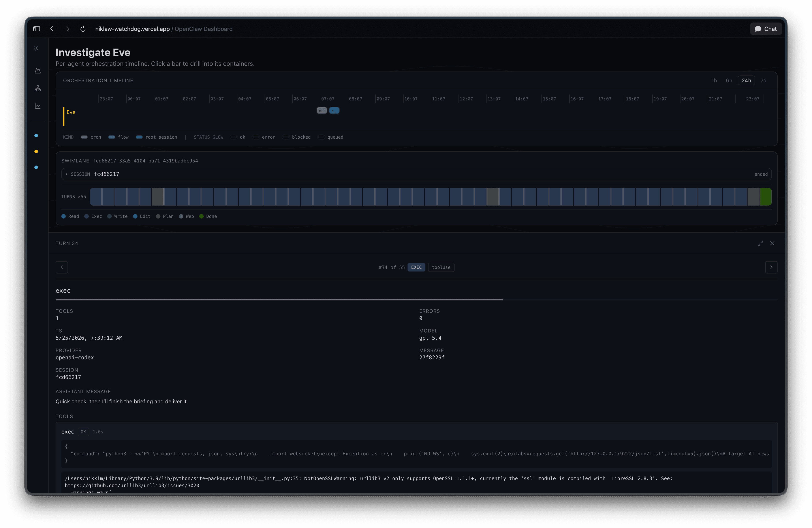This screenshot has height=528, width=812.
Task: Click the cron legend swatch
Action: [84, 137]
